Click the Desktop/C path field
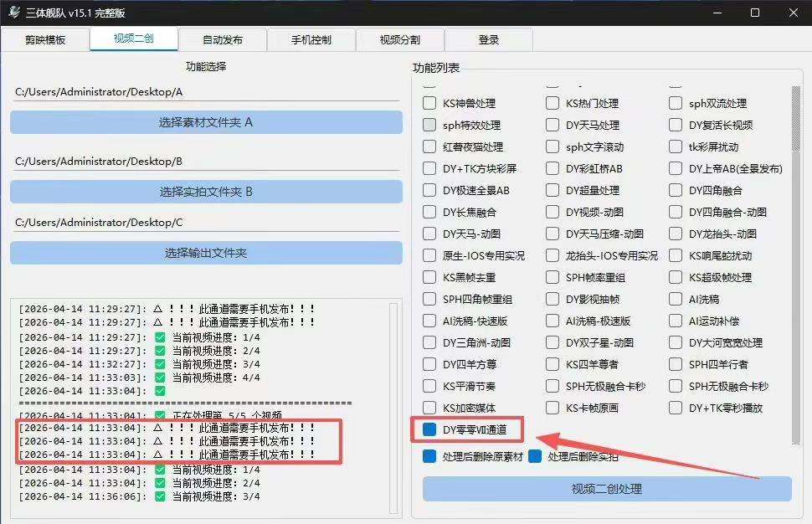Screen dimensions: 812x524 click(x=206, y=223)
